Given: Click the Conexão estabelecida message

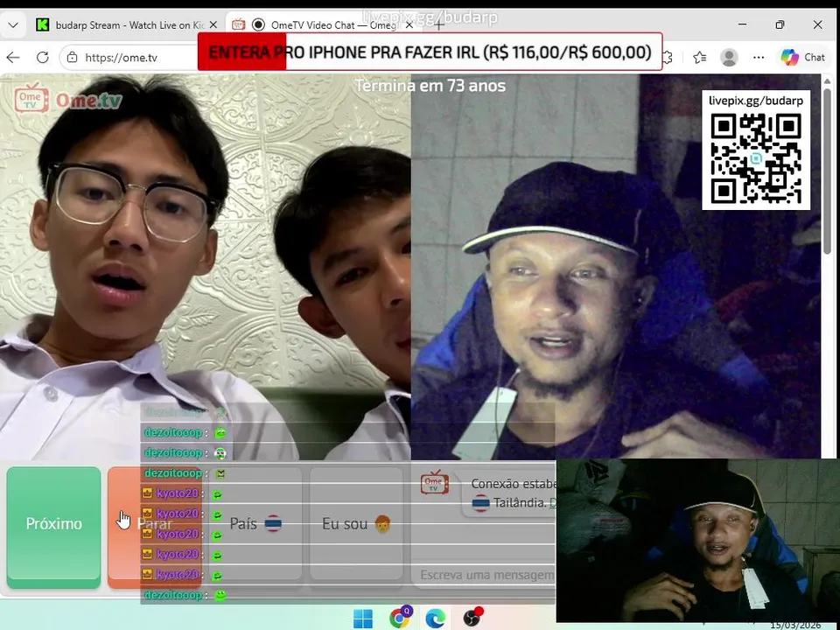Looking at the screenshot, I should 514,484.
